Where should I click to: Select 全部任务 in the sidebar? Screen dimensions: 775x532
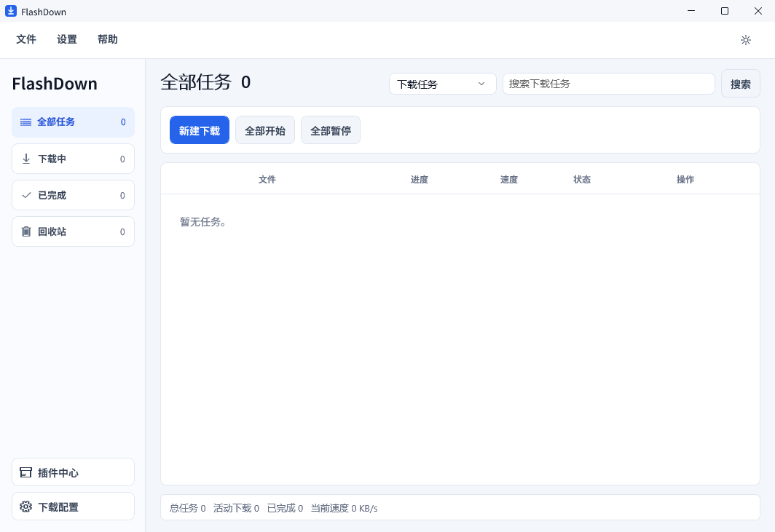pyautogui.click(x=73, y=122)
